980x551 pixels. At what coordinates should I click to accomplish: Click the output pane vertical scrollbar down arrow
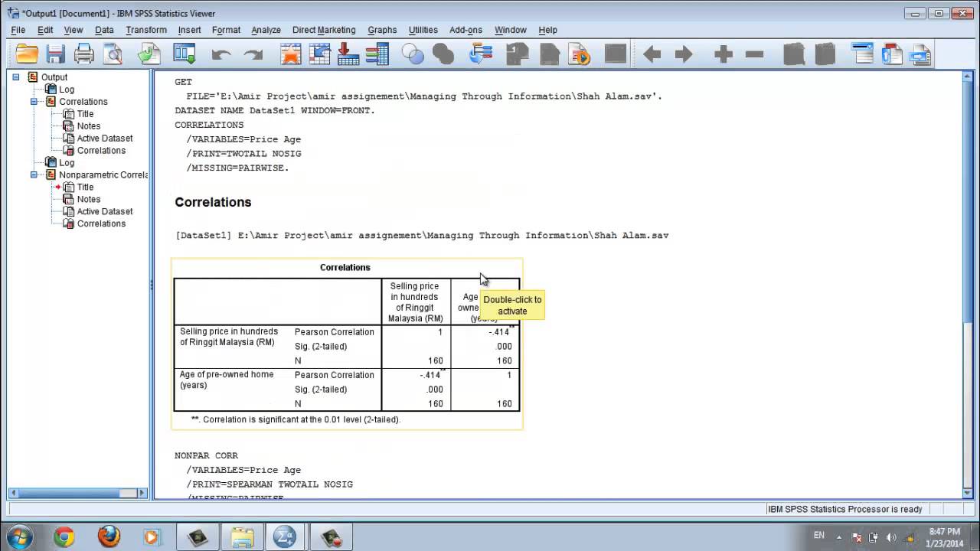coord(969,493)
